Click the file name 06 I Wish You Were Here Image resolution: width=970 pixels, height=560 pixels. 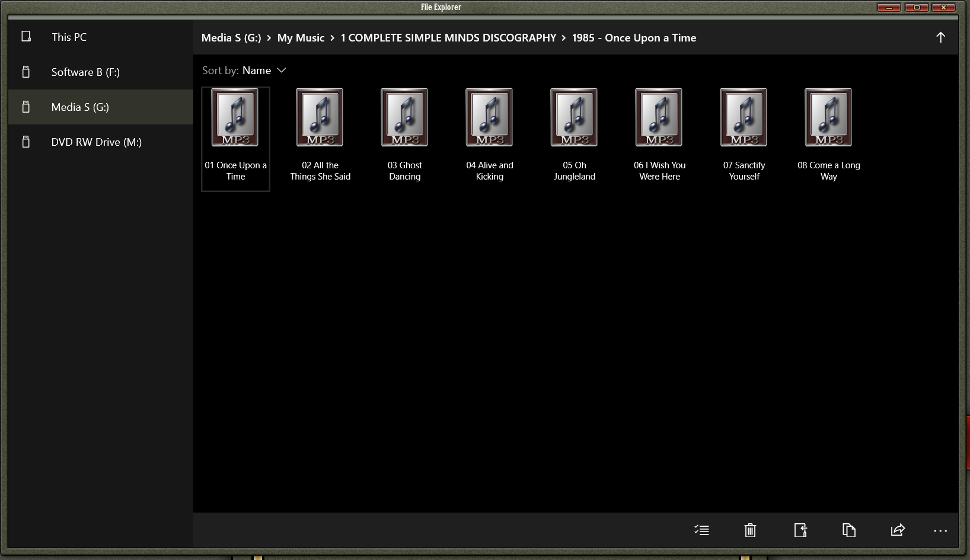coord(659,171)
